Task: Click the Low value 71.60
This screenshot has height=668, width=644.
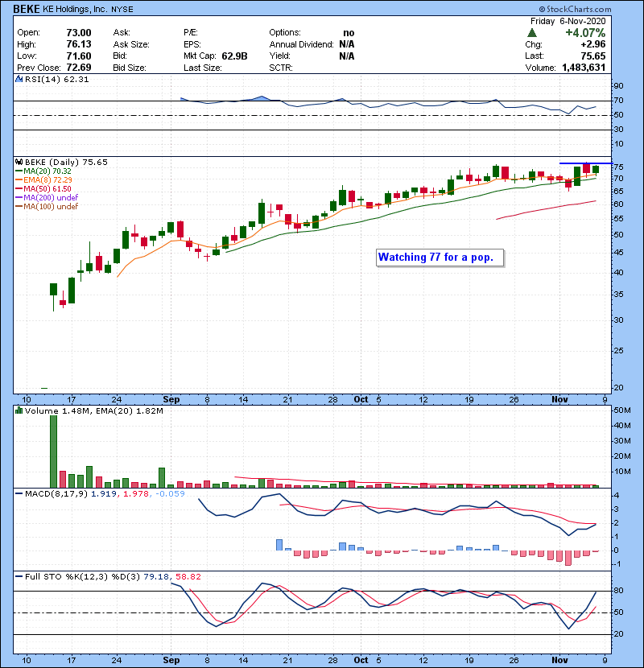Action: pos(79,56)
